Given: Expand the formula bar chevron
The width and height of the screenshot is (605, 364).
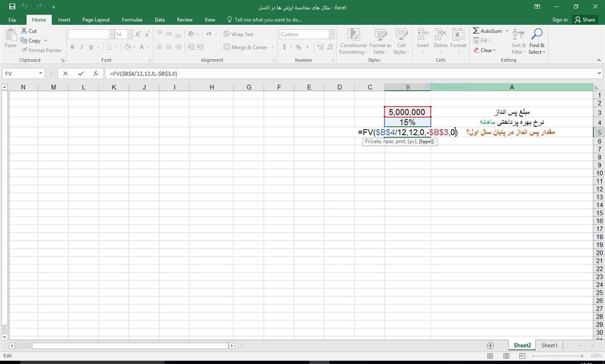Looking at the screenshot, I should click(599, 73).
